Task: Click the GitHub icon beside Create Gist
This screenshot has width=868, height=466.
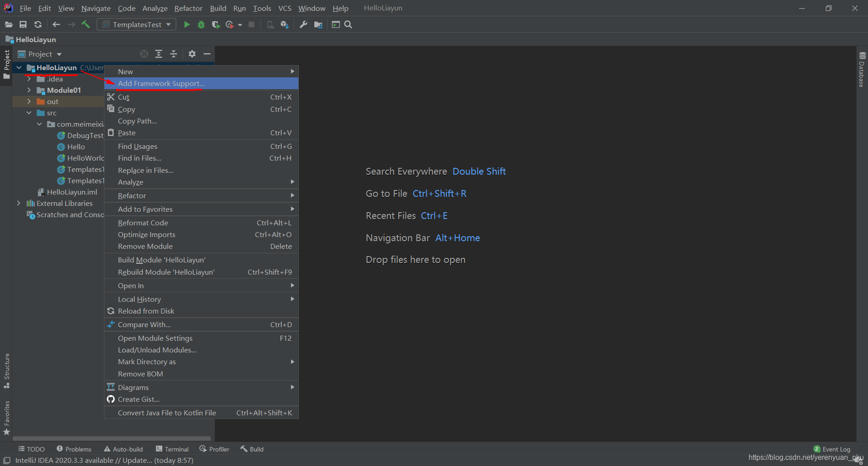Action: tap(111, 399)
